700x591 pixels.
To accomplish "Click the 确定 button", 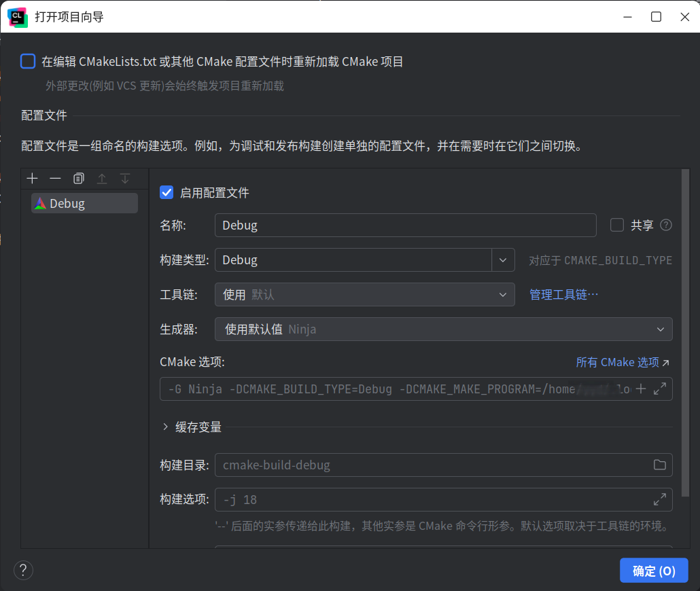I will pyautogui.click(x=654, y=571).
